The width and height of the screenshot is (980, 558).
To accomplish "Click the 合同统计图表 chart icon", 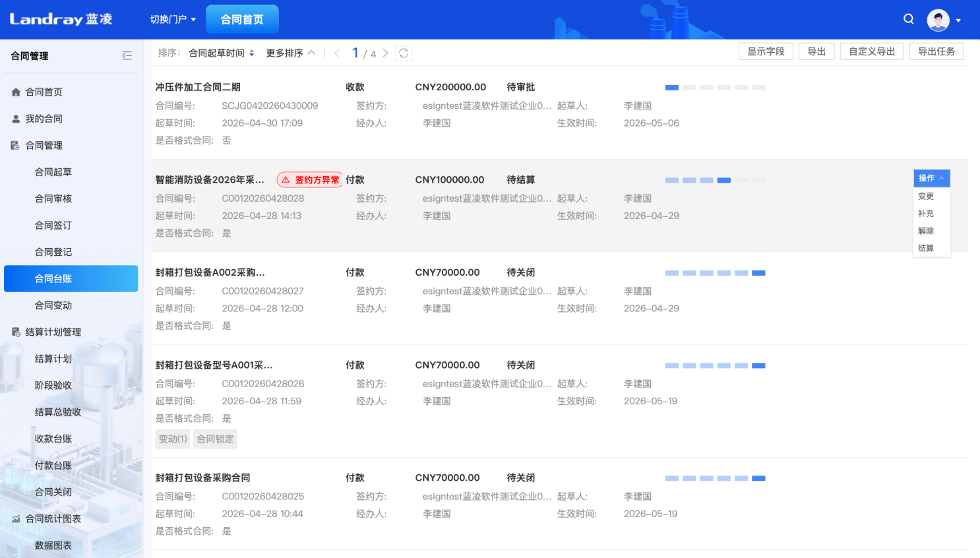I will [16, 519].
